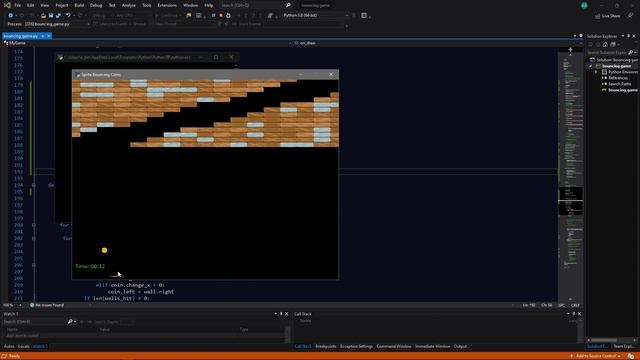Click the Visual Studio search box

255,5
